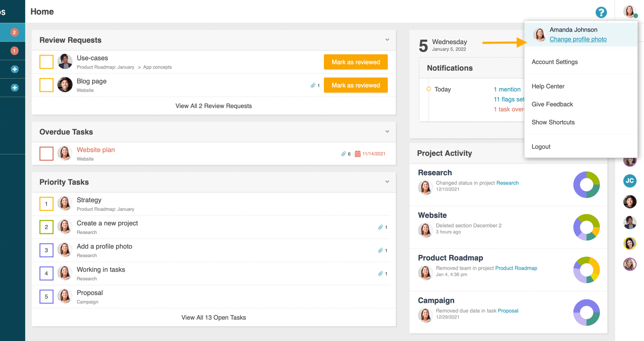Viewport: 644px width, 341px height.
Task: Choose Logout in the profile menu
Action: [541, 147]
